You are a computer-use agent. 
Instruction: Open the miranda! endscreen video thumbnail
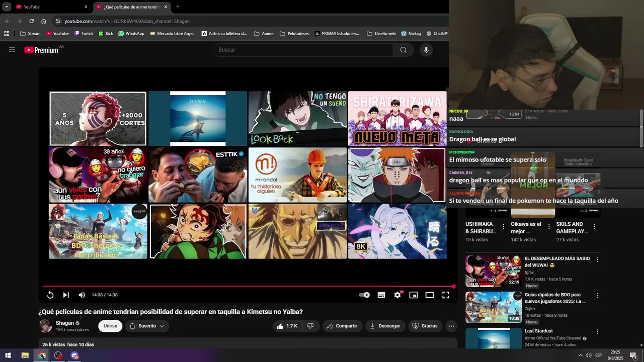pos(297,175)
